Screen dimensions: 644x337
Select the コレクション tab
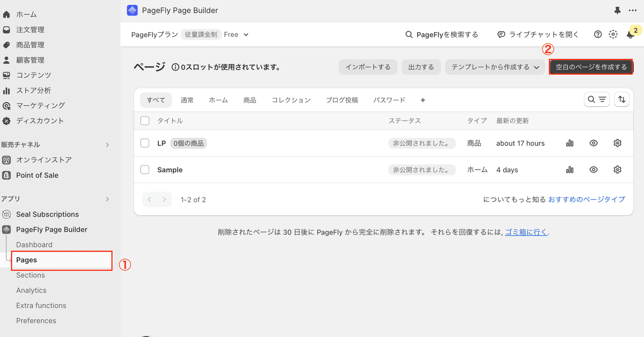pyautogui.click(x=291, y=100)
